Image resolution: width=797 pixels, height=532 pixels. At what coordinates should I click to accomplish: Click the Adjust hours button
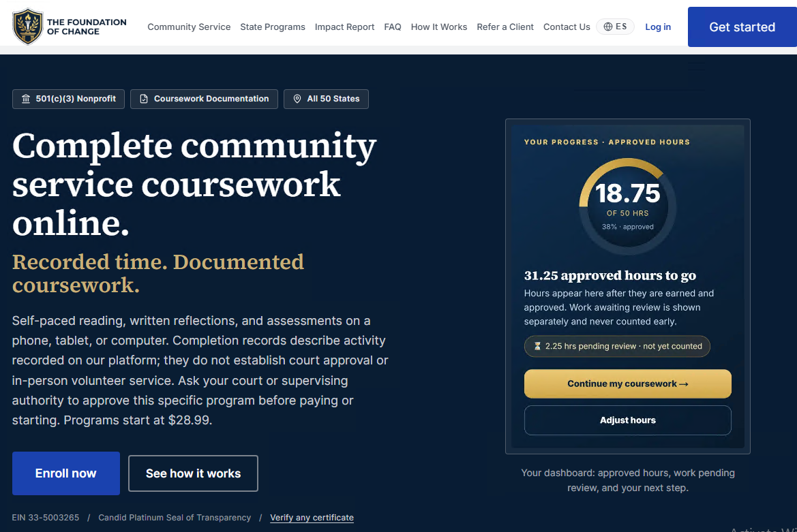coord(628,420)
